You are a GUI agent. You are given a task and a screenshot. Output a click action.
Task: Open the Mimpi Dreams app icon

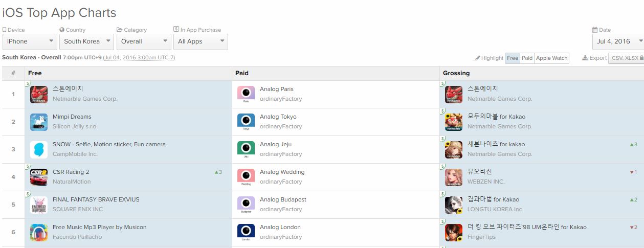[39, 122]
